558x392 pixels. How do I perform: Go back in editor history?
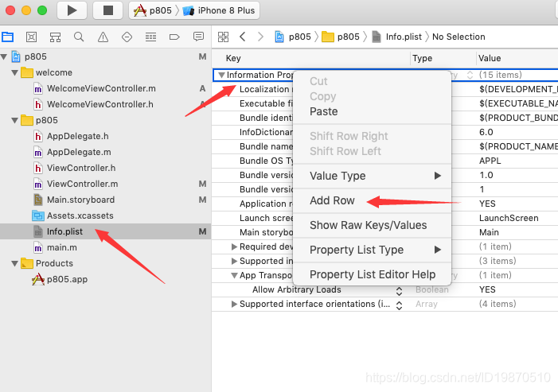pos(243,37)
